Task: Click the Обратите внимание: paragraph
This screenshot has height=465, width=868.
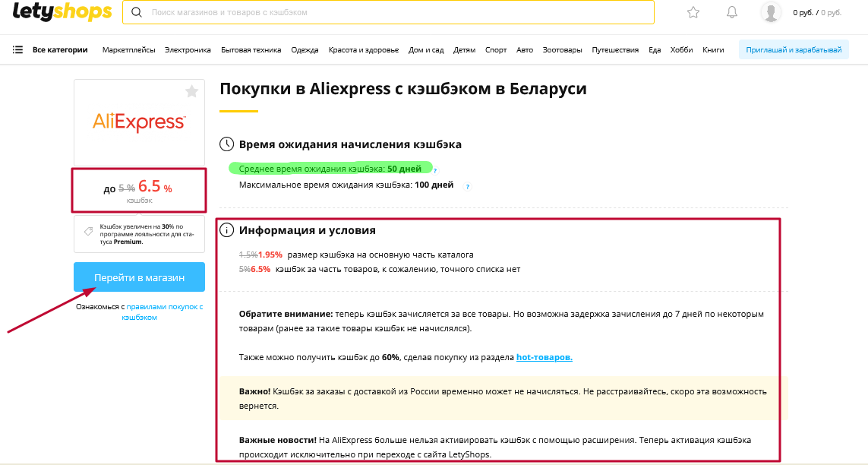Action: point(501,321)
